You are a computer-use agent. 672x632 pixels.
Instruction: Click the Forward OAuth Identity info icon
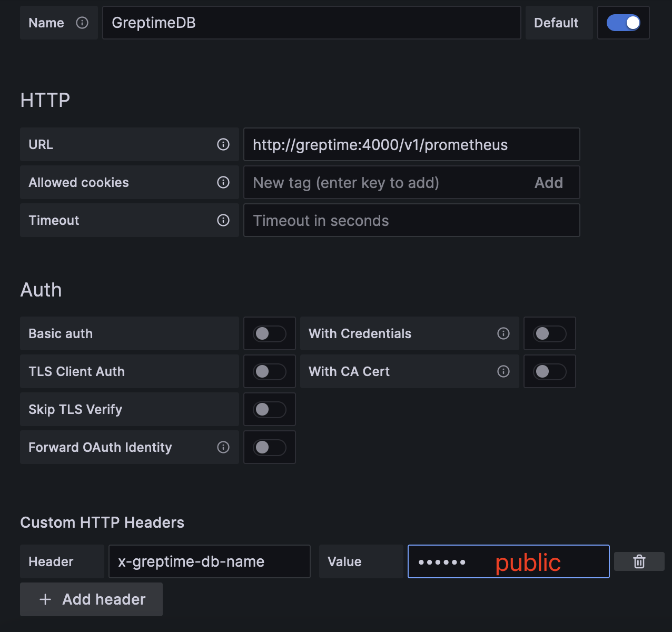(223, 447)
